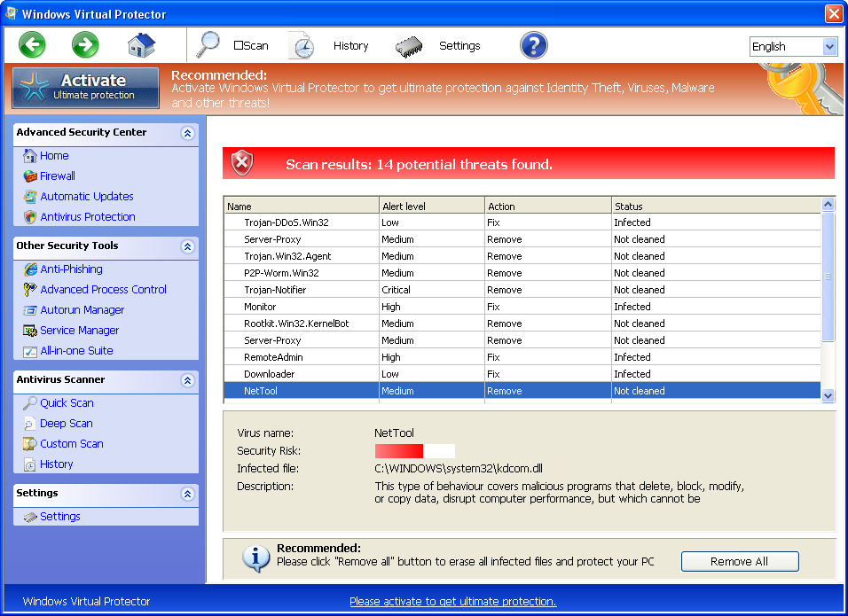Open Scan from the top toolbar

point(251,46)
